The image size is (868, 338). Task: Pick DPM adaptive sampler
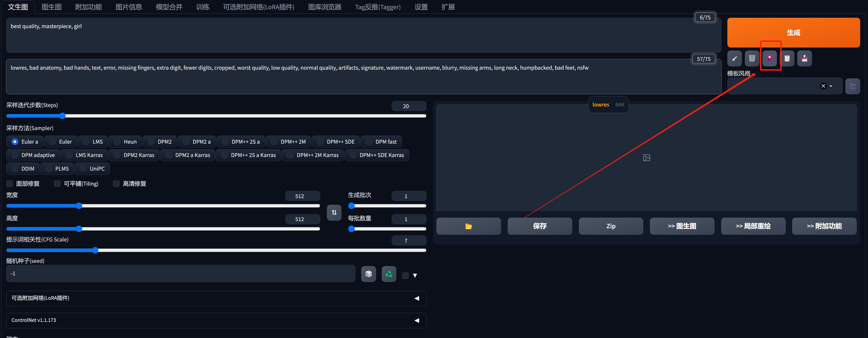click(x=33, y=155)
